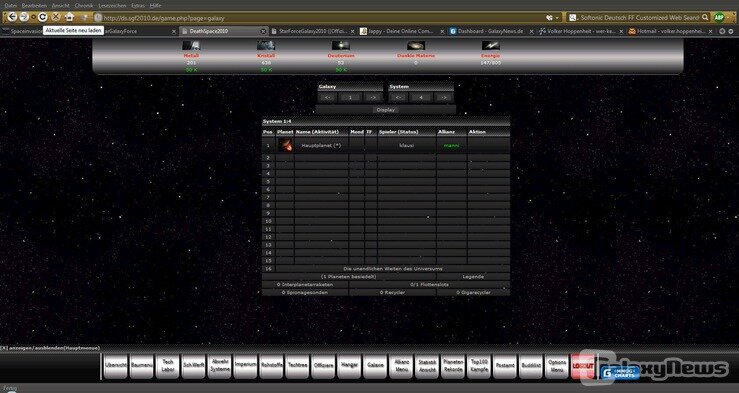Open the Postamt button
Viewport: 739px width, 393px height.
click(x=505, y=366)
